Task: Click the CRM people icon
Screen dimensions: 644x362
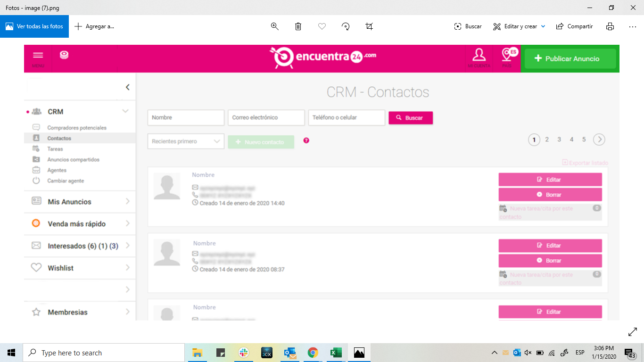Action: pos(37,112)
